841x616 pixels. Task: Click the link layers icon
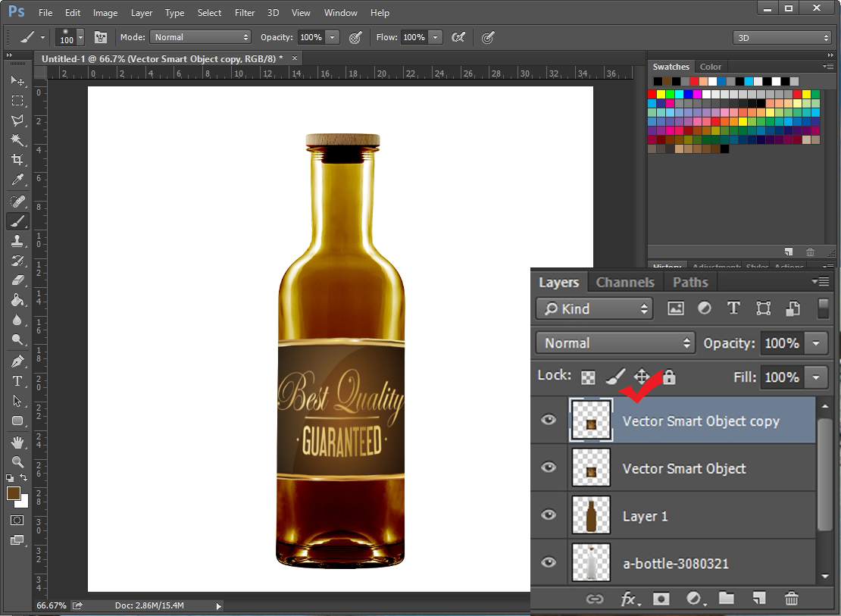coord(594,599)
